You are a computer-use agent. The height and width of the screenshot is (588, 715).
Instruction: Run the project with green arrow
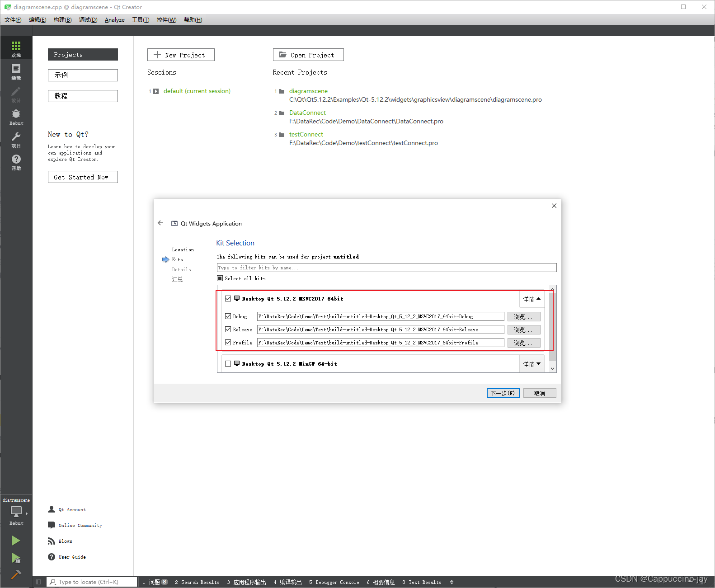tap(16, 541)
